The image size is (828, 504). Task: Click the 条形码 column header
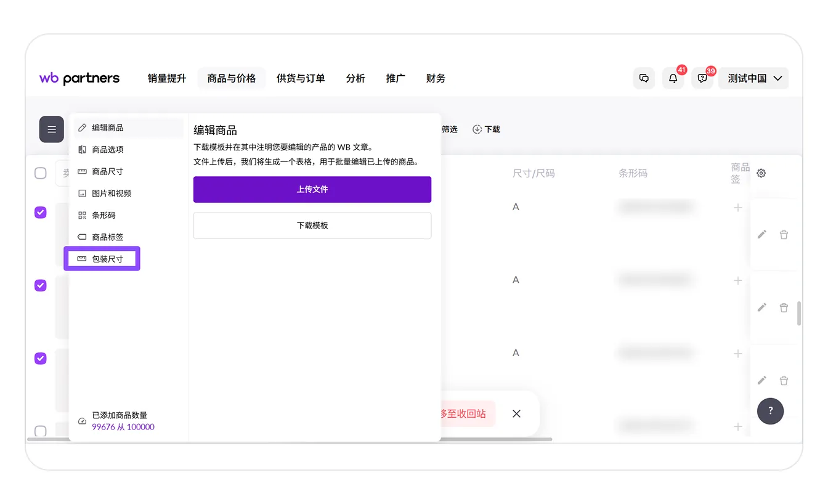pos(633,174)
